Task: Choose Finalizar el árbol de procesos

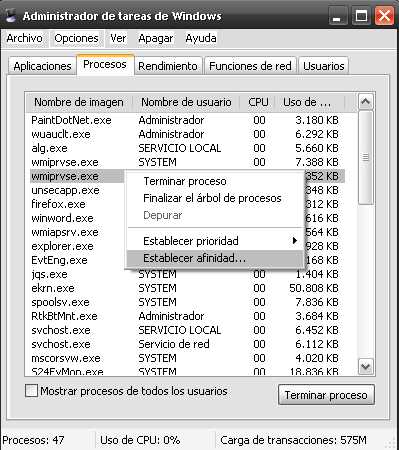Action: pos(215,198)
